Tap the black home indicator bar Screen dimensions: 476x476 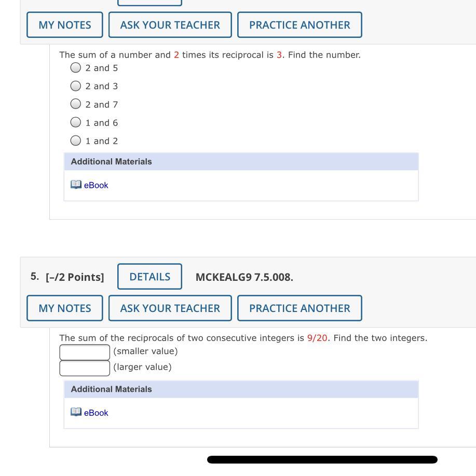click(x=322, y=459)
